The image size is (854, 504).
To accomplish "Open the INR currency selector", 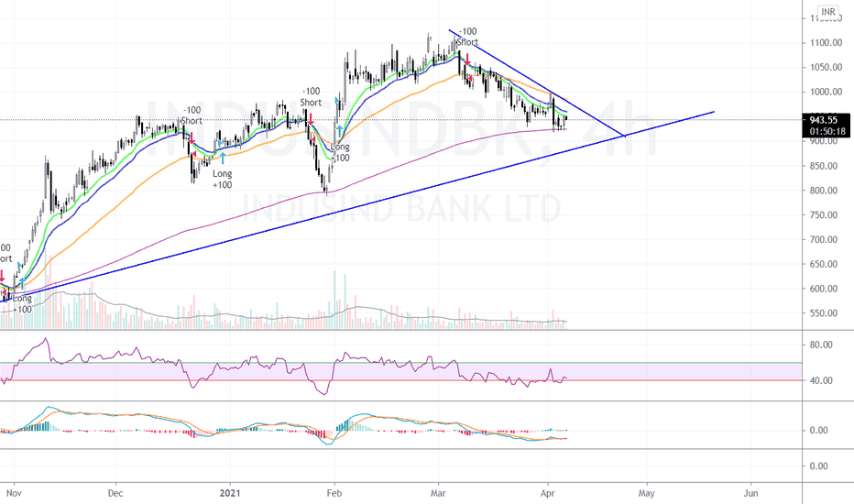I will (x=827, y=11).
